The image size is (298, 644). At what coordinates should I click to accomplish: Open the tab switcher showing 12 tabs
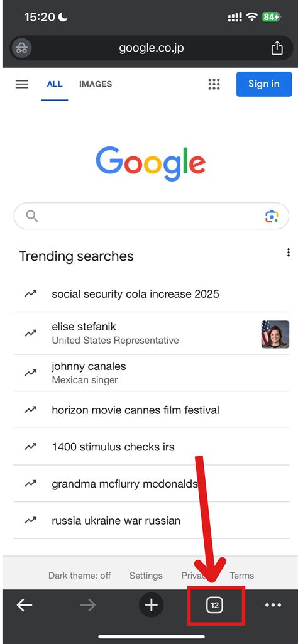(214, 605)
